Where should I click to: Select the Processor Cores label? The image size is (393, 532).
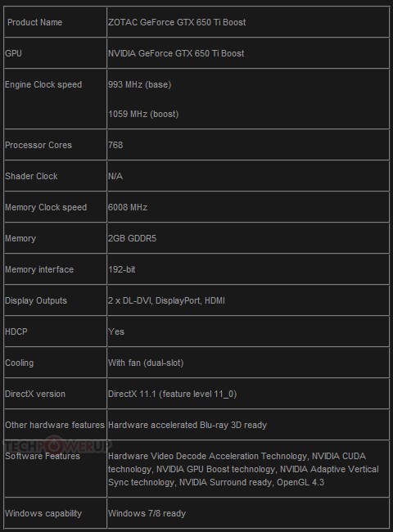coord(38,145)
